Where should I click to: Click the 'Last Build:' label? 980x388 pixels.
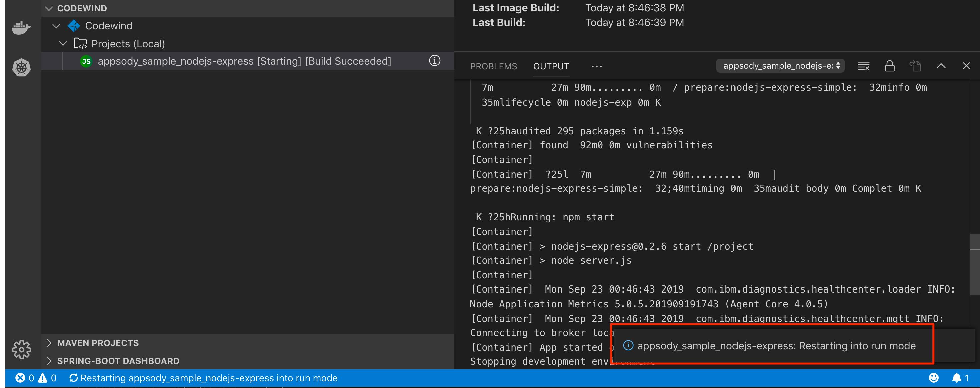tap(499, 23)
